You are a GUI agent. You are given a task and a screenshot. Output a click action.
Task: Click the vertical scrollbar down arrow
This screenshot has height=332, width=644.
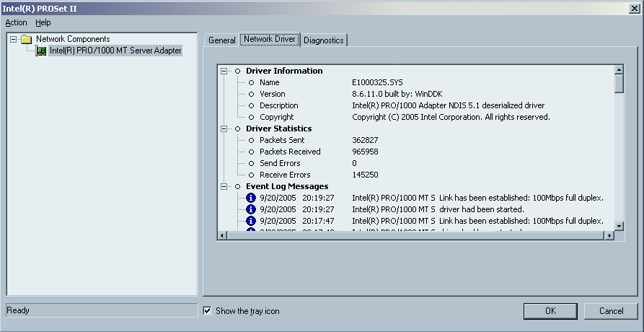[x=619, y=226]
